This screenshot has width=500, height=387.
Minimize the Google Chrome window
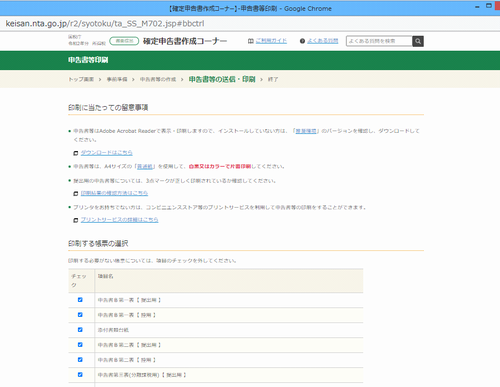(477, 6)
